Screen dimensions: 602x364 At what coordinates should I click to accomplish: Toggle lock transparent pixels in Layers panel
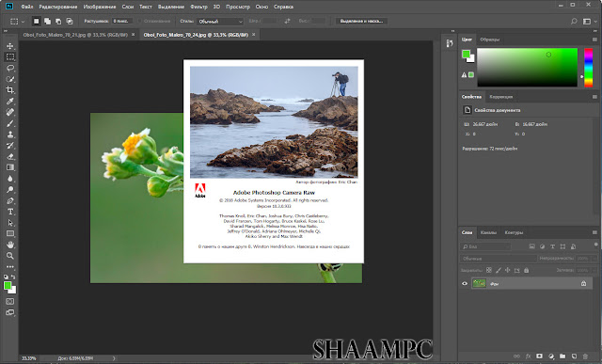(x=489, y=270)
